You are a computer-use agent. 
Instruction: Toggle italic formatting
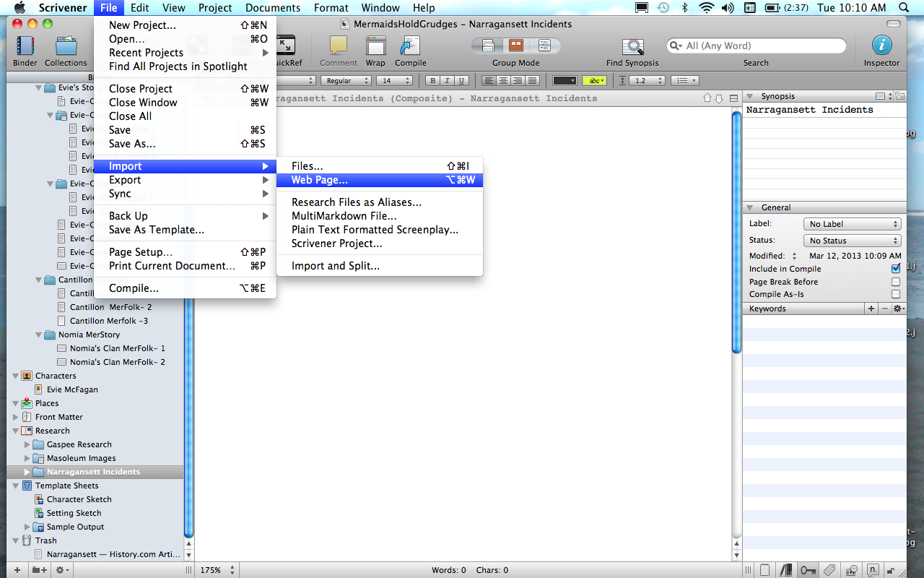(x=448, y=80)
